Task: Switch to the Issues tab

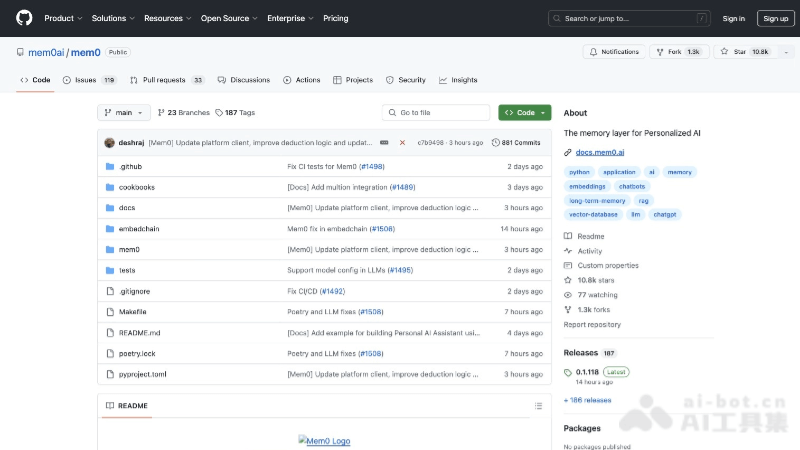Action: 90,80
